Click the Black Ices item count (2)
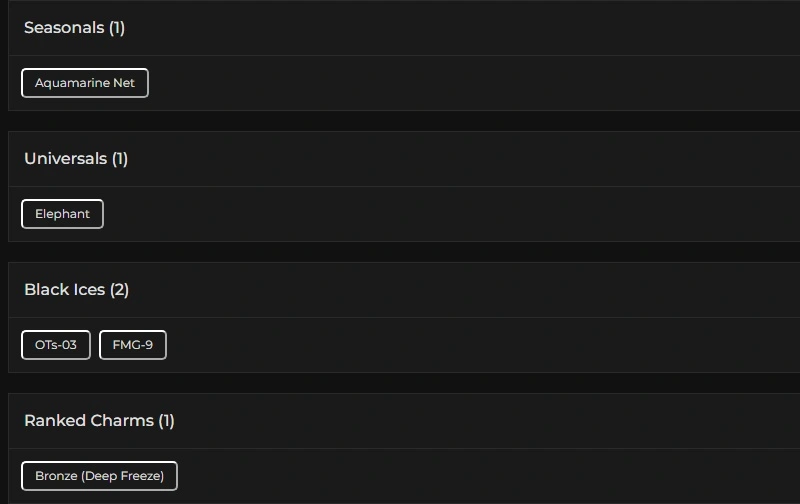The width and height of the screenshot is (800, 504). pyautogui.click(x=120, y=290)
